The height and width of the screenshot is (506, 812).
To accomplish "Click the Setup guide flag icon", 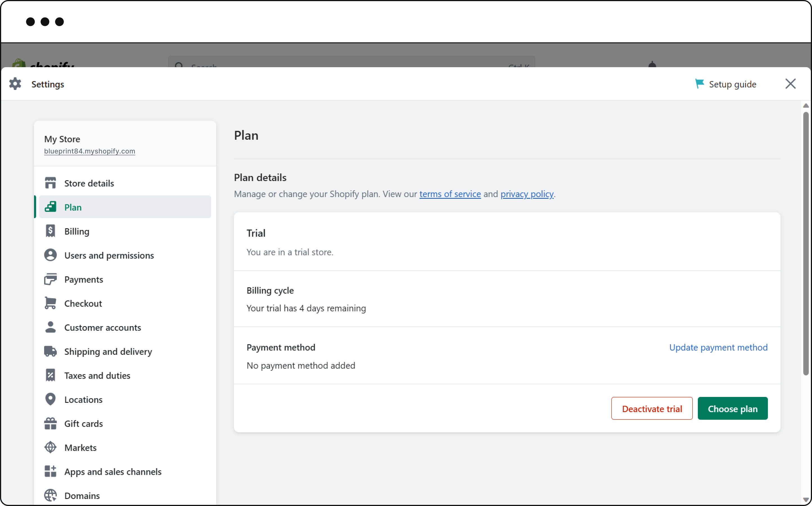I will pyautogui.click(x=700, y=84).
